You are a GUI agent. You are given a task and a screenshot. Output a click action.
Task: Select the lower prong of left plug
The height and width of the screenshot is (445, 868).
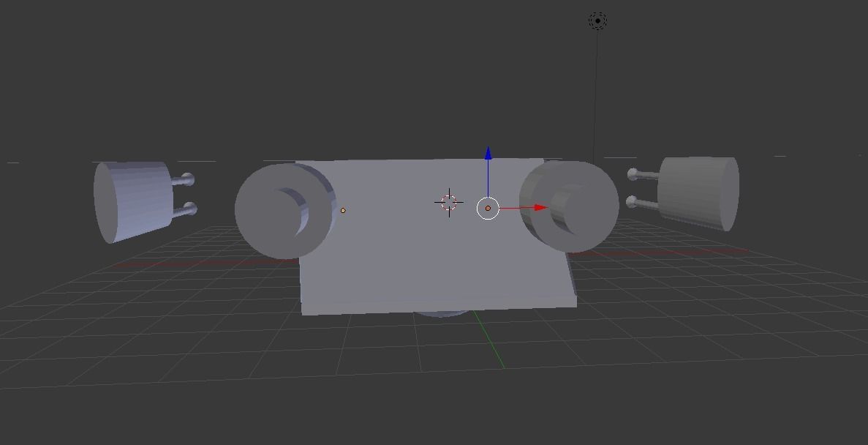pos(185,209)
